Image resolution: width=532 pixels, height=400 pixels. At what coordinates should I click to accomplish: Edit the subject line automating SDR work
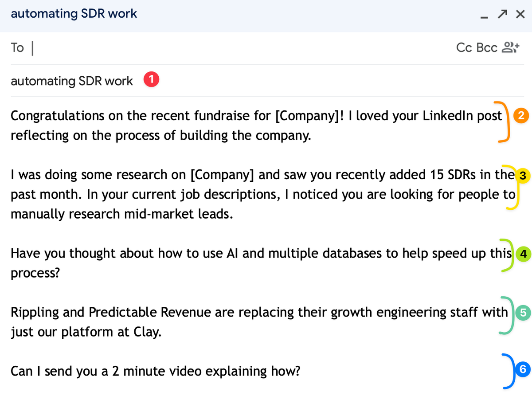click(72, 81)
